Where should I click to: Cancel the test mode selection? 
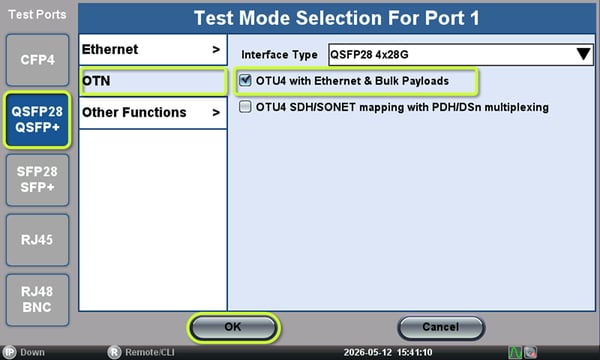click(x=441, y=327)
